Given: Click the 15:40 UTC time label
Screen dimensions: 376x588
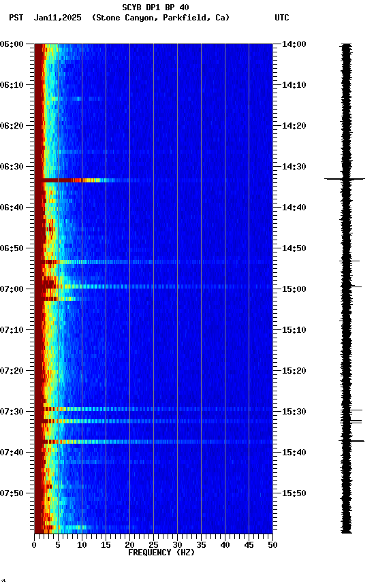Looking at the screenshot, I should click(294, 453).
